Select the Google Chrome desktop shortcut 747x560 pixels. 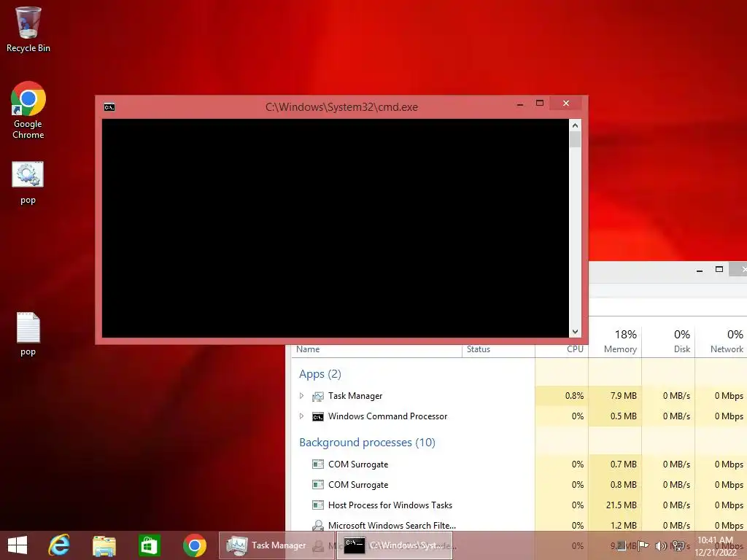point(28,110)
